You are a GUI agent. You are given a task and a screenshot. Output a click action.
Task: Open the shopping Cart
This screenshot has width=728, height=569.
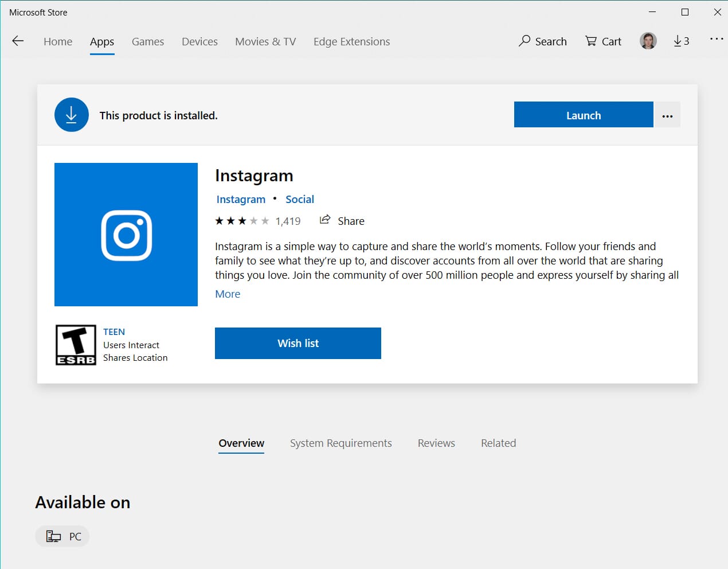(x=603, y=41)
